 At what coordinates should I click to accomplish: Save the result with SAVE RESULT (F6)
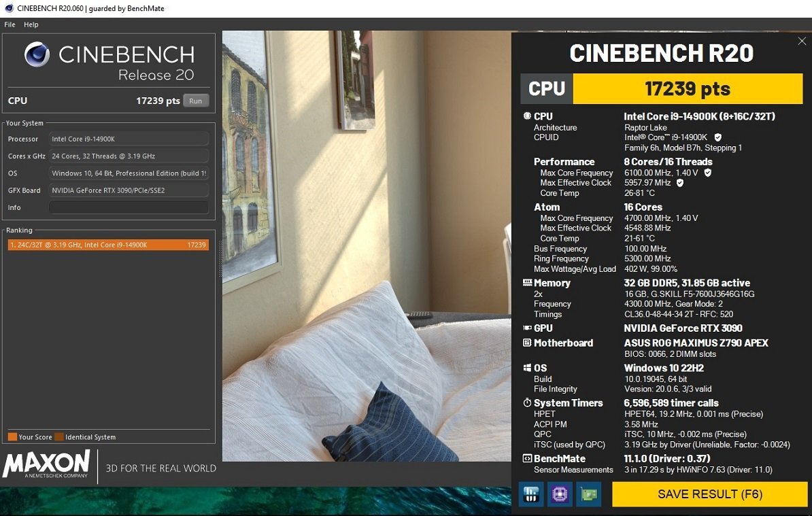pyautogui.click(x=709, y=494)
